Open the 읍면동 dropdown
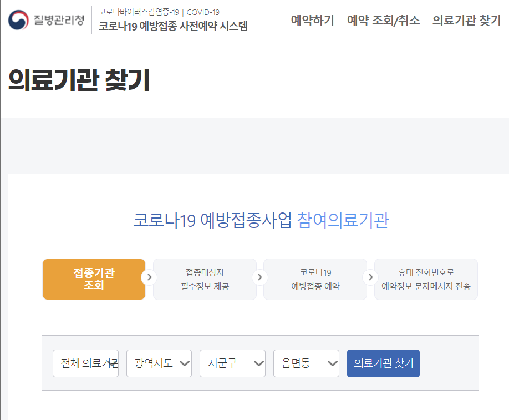Viewport: 509px width, 420px height. [306, 363]
